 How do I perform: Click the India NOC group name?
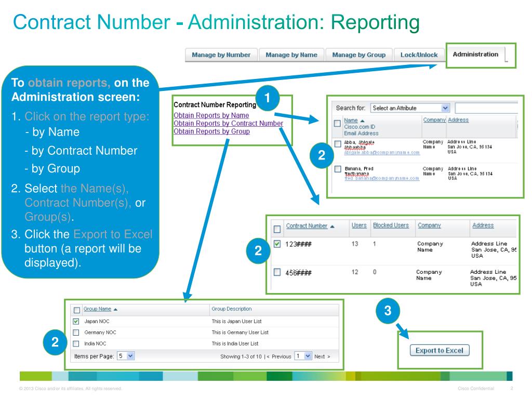tap(95, 344)
